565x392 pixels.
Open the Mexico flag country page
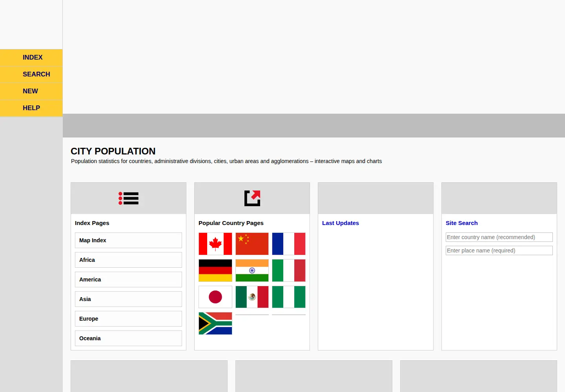point(252,297)
